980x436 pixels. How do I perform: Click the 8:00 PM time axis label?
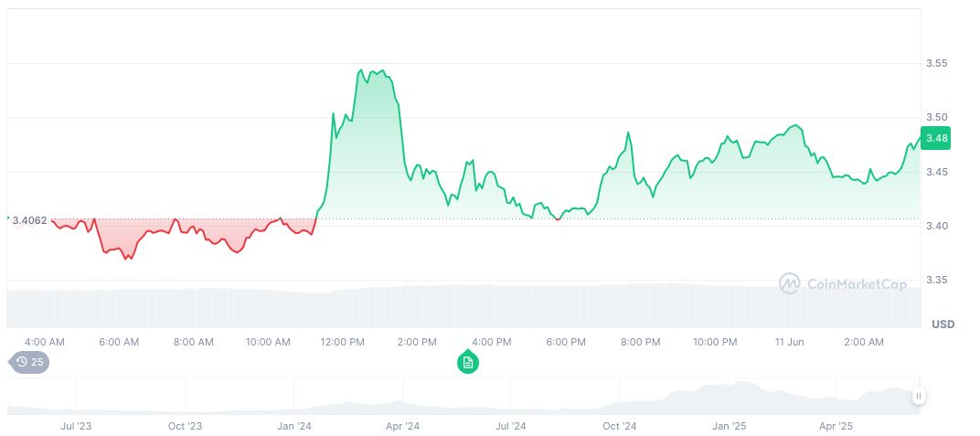(x=640, y=342)
